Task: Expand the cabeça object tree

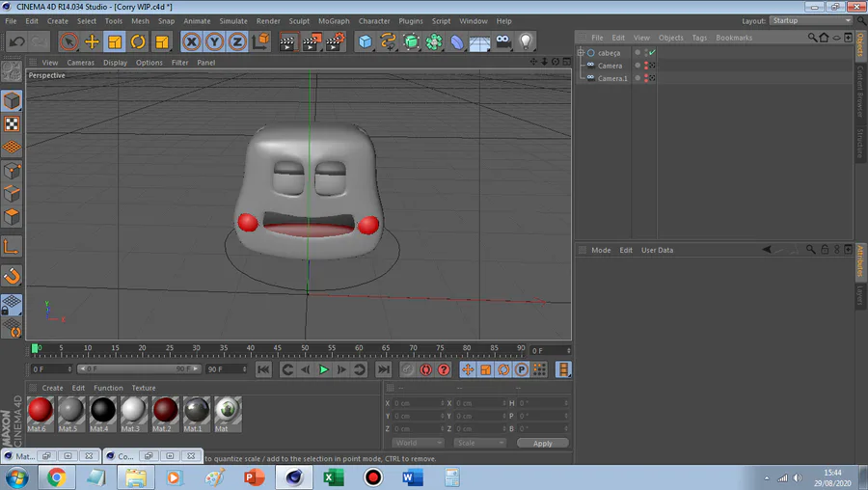Action: point(582,53)
